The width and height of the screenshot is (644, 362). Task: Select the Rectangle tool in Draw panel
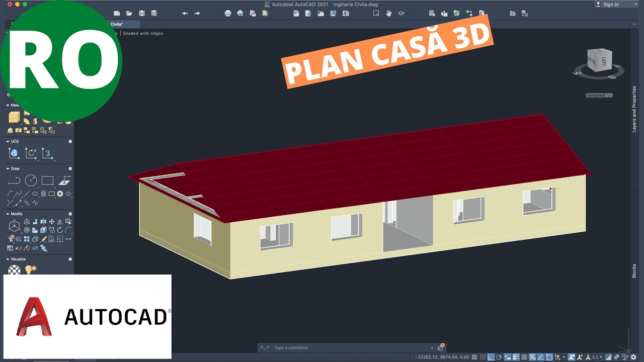(x=47, y=180)
